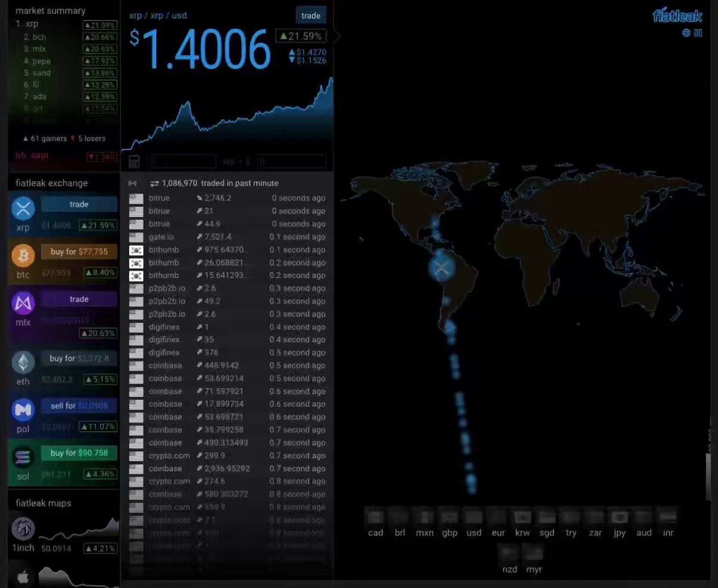Viewport: 718px width, 588px height.
Task: Click the gate.io trade row
Action: [227, 237]
